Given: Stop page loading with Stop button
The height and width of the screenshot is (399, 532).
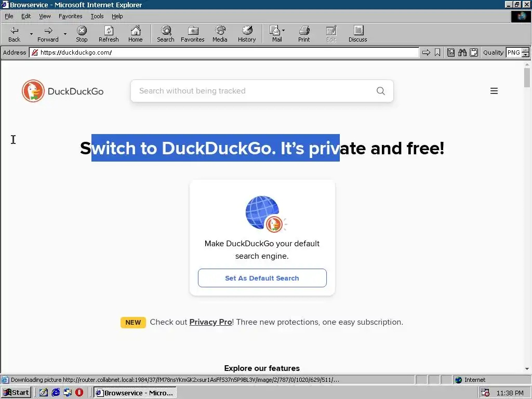Looking at the screenshot, I should (x=82, y=34).
